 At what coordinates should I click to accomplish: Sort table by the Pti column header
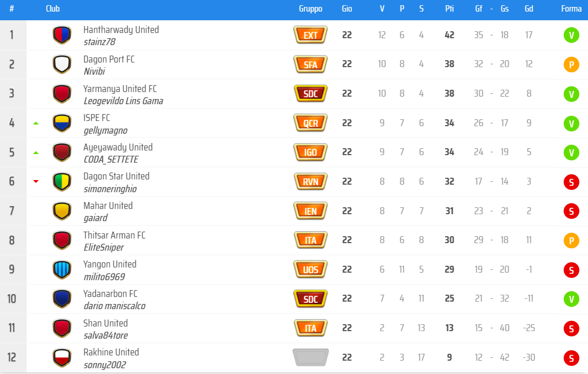pyautogui.click(x=449, y=9)
